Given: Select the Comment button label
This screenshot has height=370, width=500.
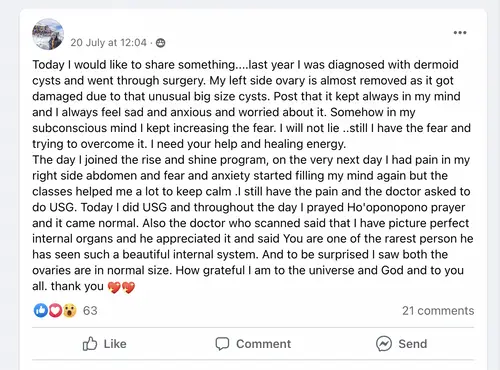Looking at the screenshot, I should (x=263, y=344).
